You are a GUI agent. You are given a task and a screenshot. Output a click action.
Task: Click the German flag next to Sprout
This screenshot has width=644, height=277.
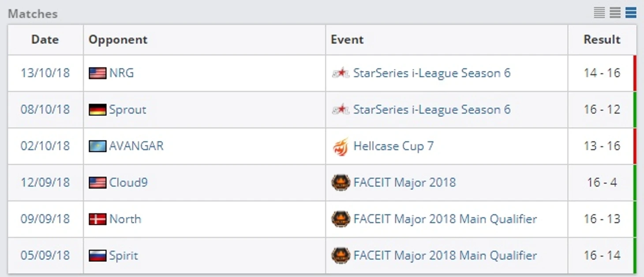[97, 110]
